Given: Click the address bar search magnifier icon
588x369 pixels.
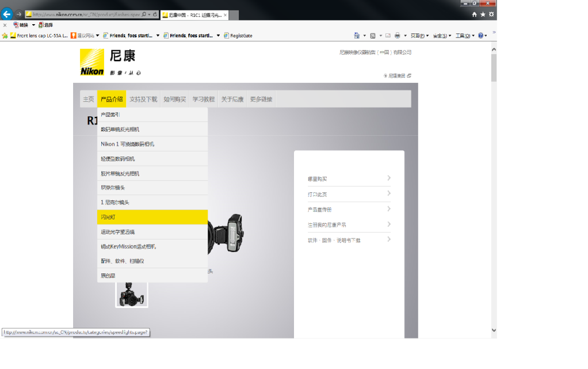Looking at the screenshot, I should tap(144, 14).
